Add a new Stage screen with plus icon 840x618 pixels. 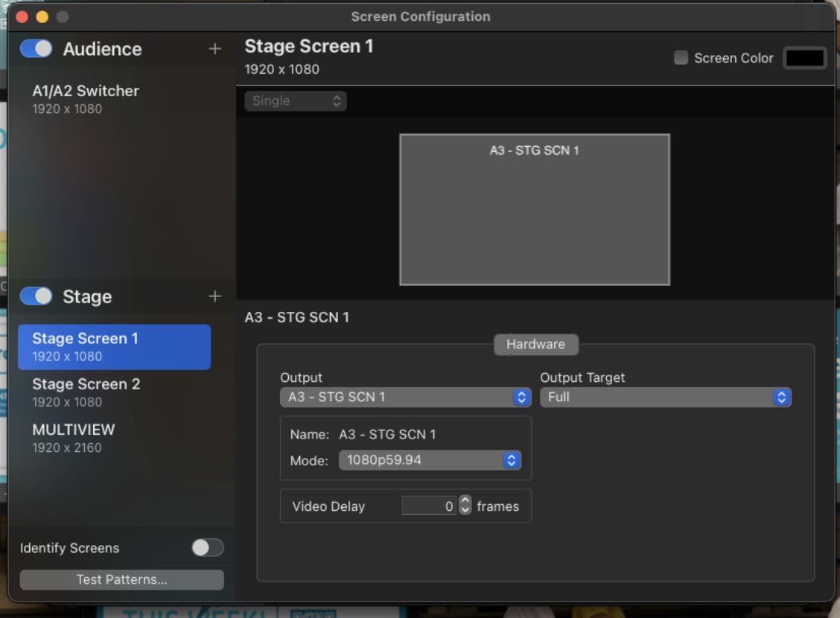click(214, 296)
